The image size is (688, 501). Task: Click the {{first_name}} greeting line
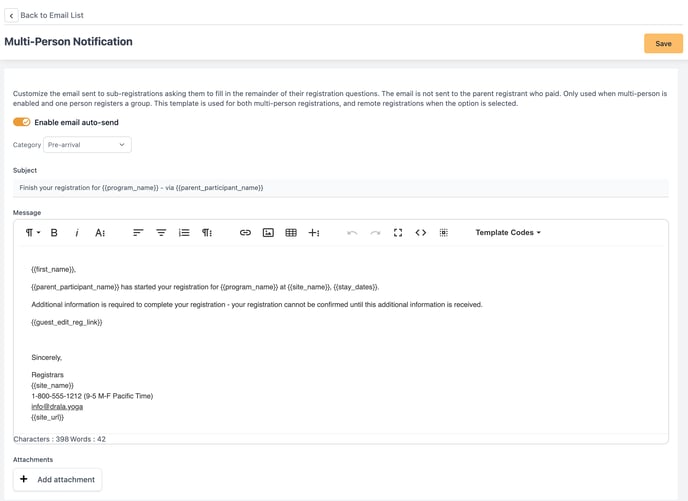[x=54, y=269]
